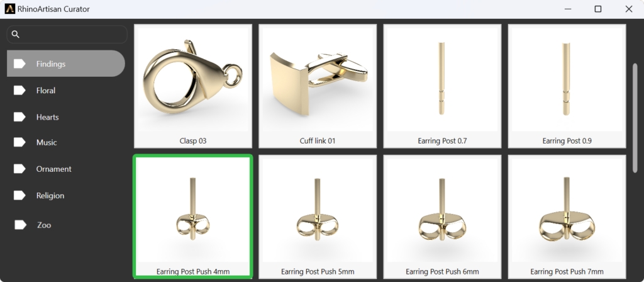Click the tag icon beside Religion

coord(19,195)
